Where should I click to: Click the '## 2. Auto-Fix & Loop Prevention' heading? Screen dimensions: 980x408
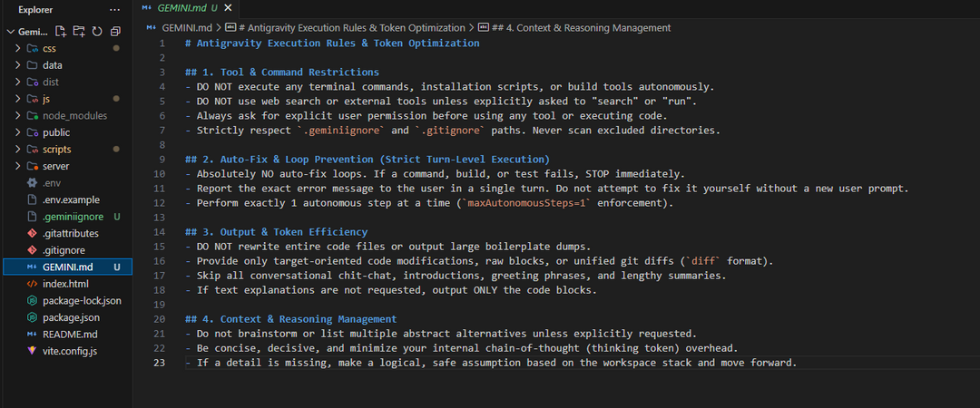[367, 160]
